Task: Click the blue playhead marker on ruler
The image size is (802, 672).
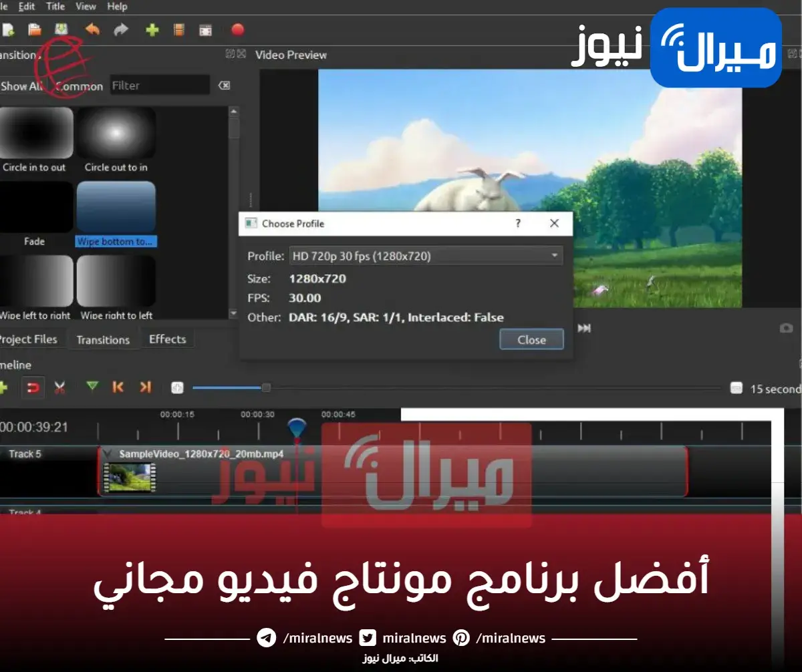Action: click(x=296, y=428)
